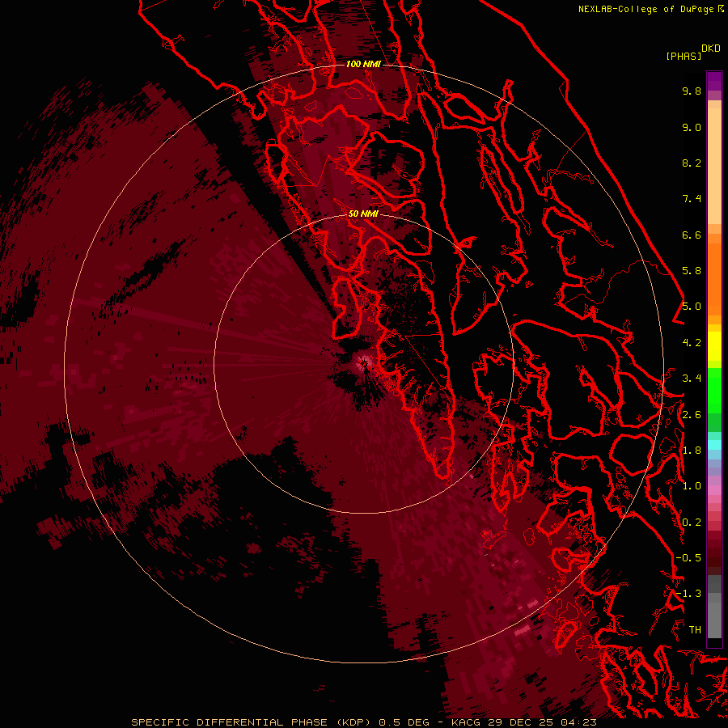Click the -0.5 color scale value

[x=688, y=558]
